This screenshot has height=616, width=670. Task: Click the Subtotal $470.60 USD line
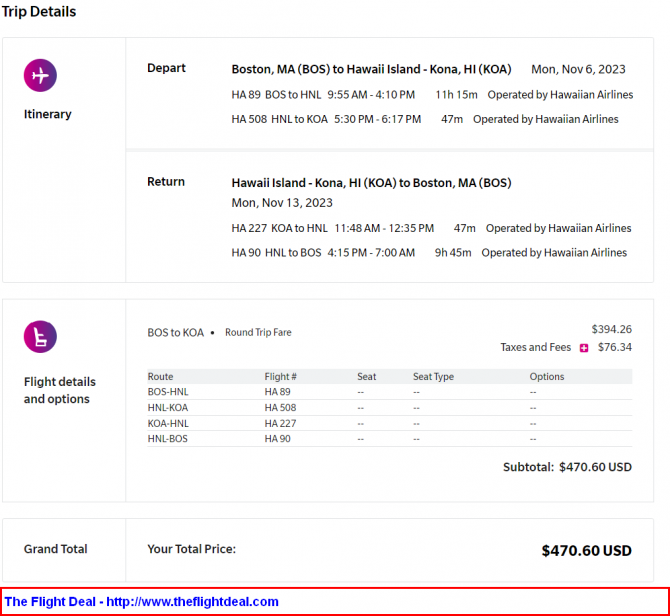point(567,467)
